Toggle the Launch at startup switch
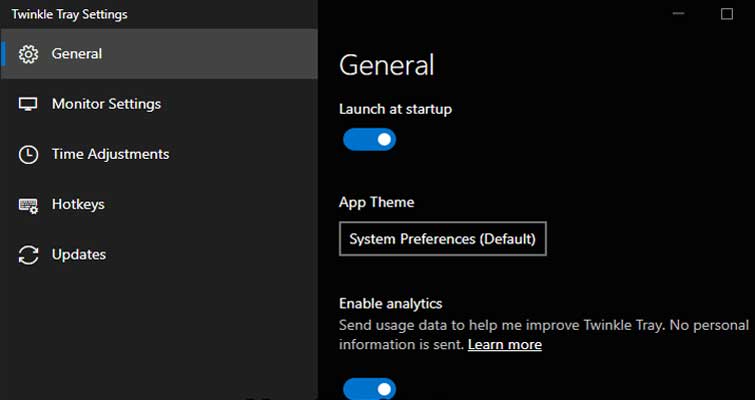This screenshot has width=755, height=400. 369,140
